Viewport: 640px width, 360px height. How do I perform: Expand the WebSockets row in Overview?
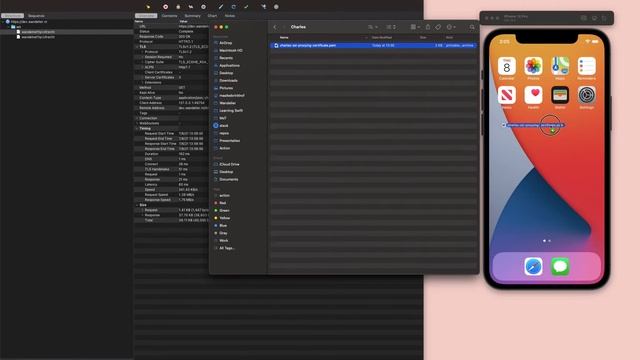click(137, 123)
